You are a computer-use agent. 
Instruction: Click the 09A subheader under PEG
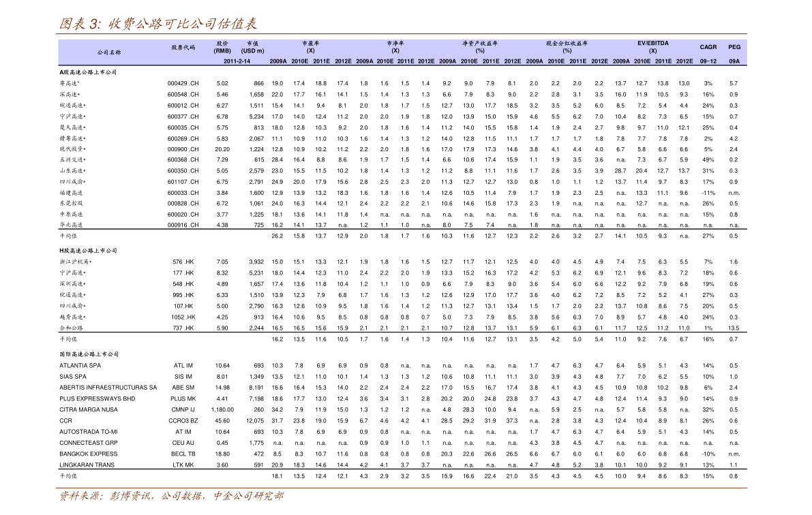coord(734,61)
